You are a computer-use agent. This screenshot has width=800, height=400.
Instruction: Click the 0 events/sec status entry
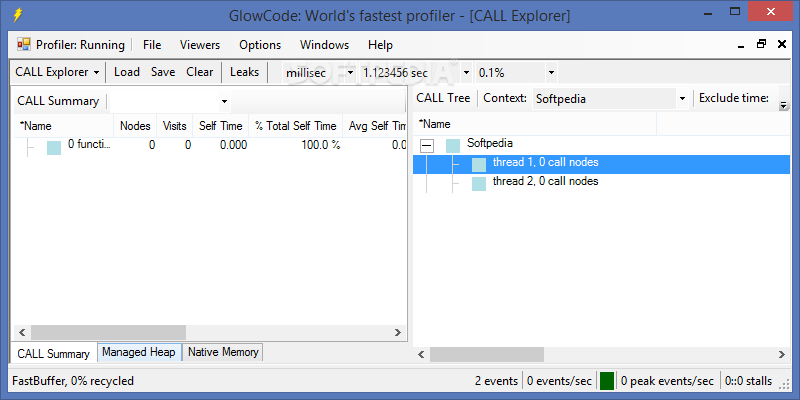point(559,381)
